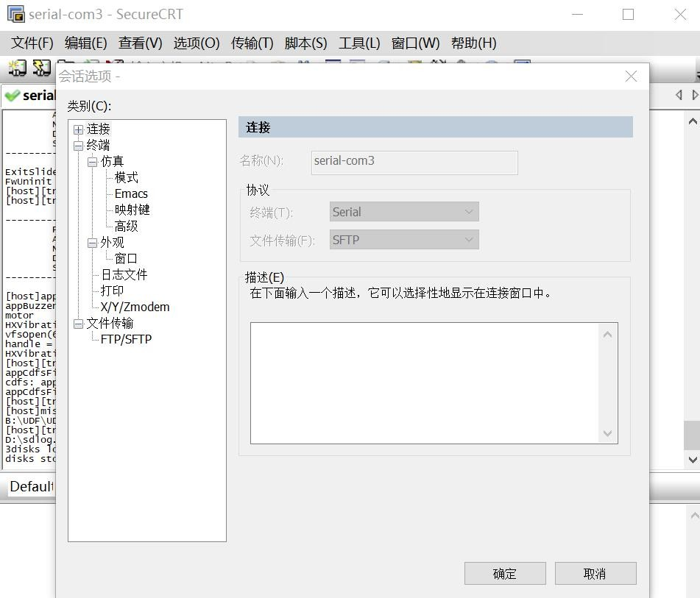The height and width of the screenshot is (598, 700).
Task: Select the 映射键 category
Action: pyautogui.click(x=132, y=210)
